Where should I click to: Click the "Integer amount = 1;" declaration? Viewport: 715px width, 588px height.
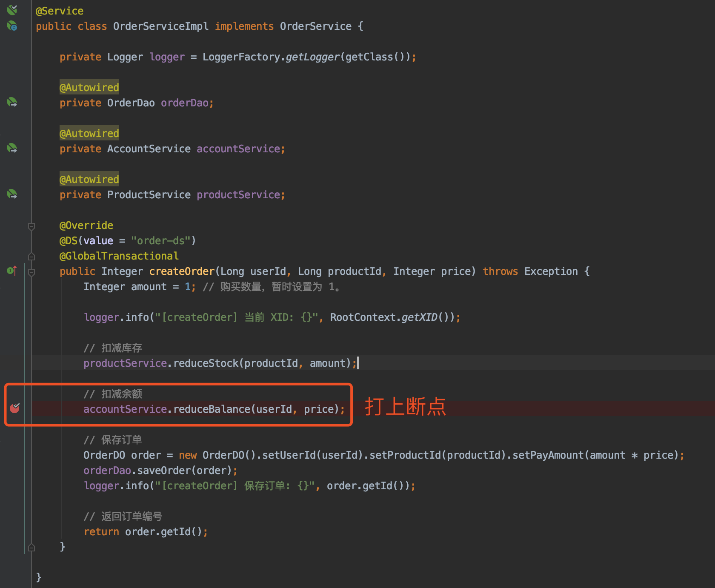pos(140,286)
